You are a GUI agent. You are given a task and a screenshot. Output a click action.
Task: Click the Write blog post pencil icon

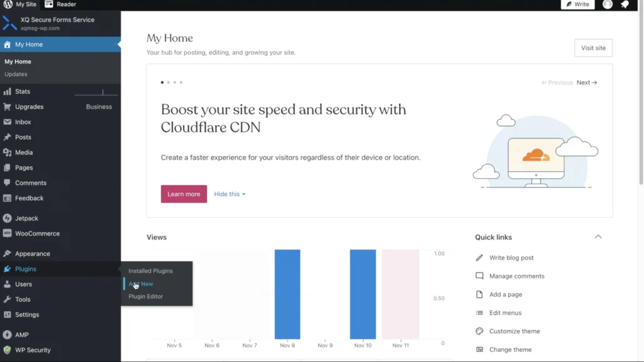click(x=479, y=257)
